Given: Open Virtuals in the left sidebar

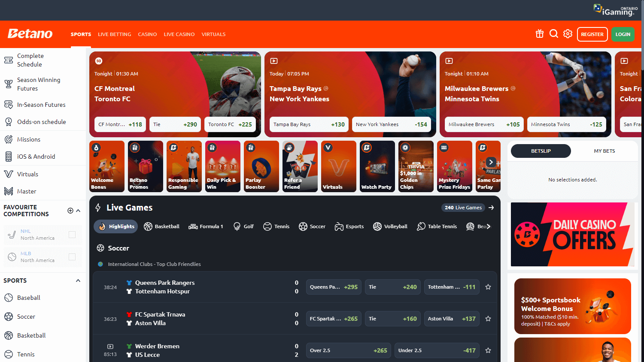Looking at the screenshot, I should [x=43, y=174].
